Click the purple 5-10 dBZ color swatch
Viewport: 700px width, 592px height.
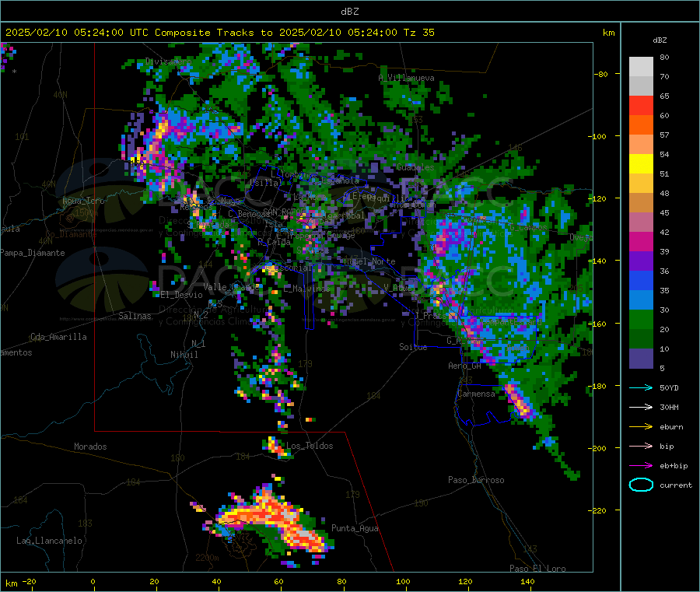point(641,359)
